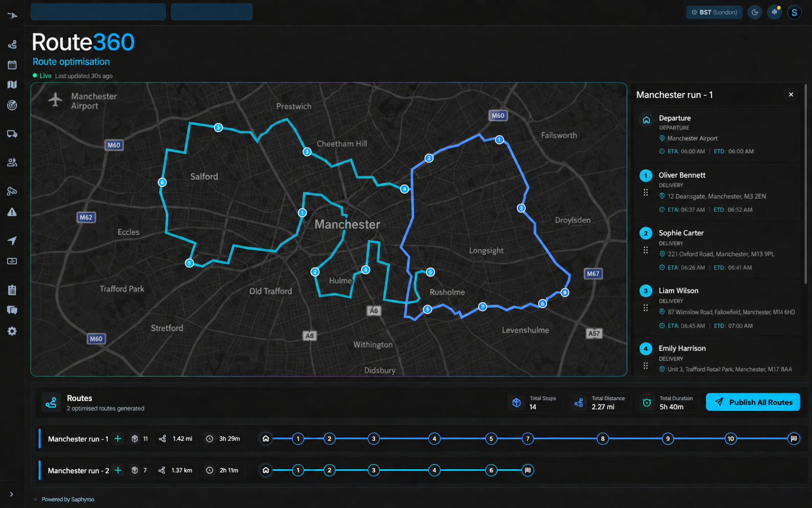
Task: Click the 3h 29m duration for run 1
Action: coord(229,439)
